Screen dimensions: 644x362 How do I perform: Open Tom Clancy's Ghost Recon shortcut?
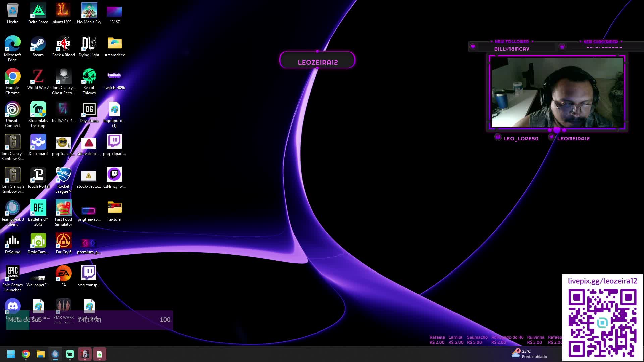pos(63,82)
